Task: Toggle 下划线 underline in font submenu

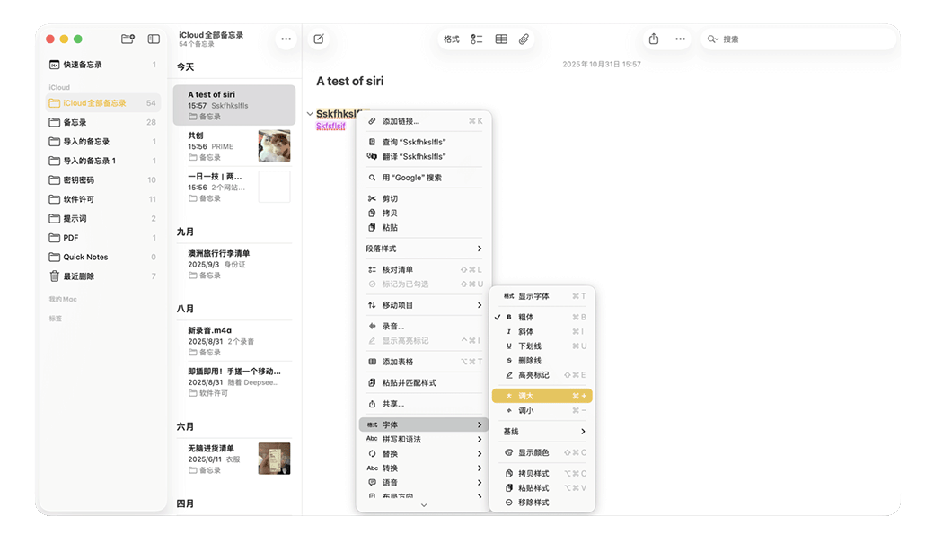Action: pos(529,346)
